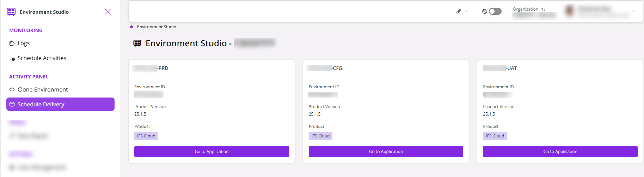Click the link icon in top bar
The image size is (644, 177).
(459, 11)
